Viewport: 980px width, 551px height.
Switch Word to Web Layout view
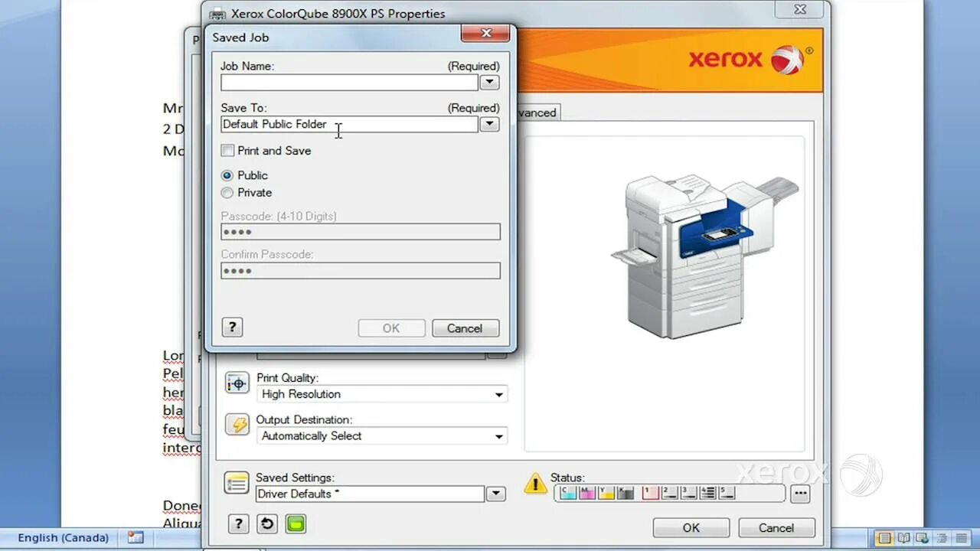pos(923,538)
